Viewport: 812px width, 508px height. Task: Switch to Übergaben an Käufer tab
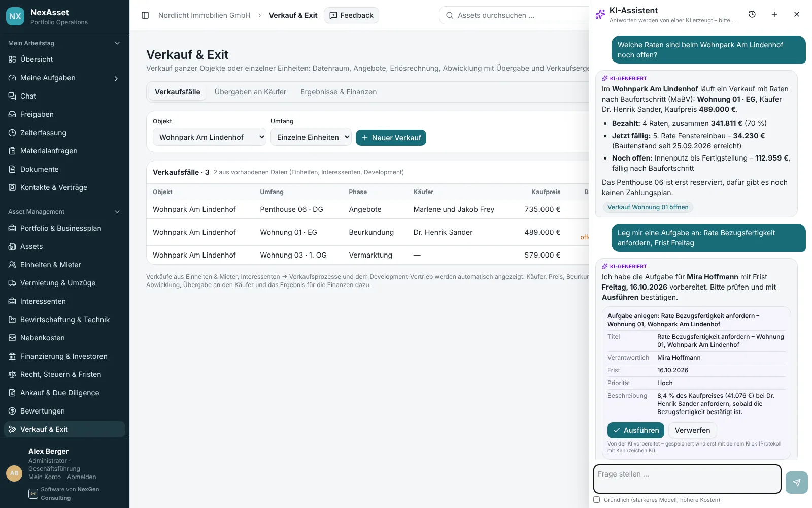tap(250, 92)
